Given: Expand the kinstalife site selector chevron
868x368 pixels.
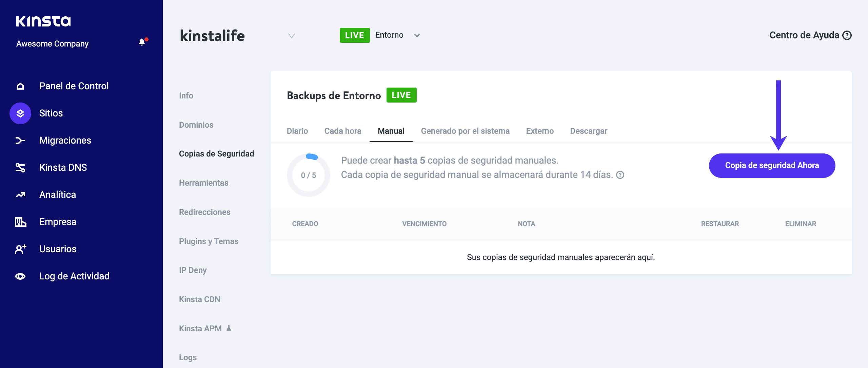Looking at the screenshot, I should pyautogui.click(x=291, y=36).
